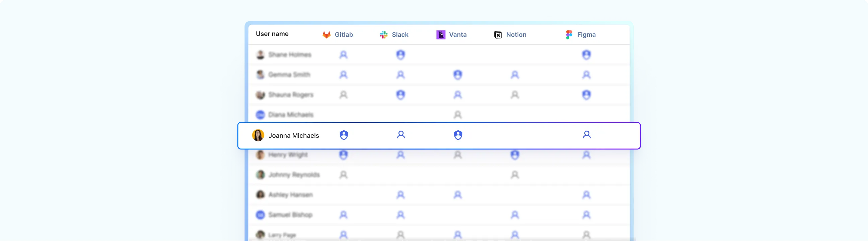This screenshot has width=868, height=241.
Task: Click Ashley Hansen's Figma user icon
Action: [586, 195]
